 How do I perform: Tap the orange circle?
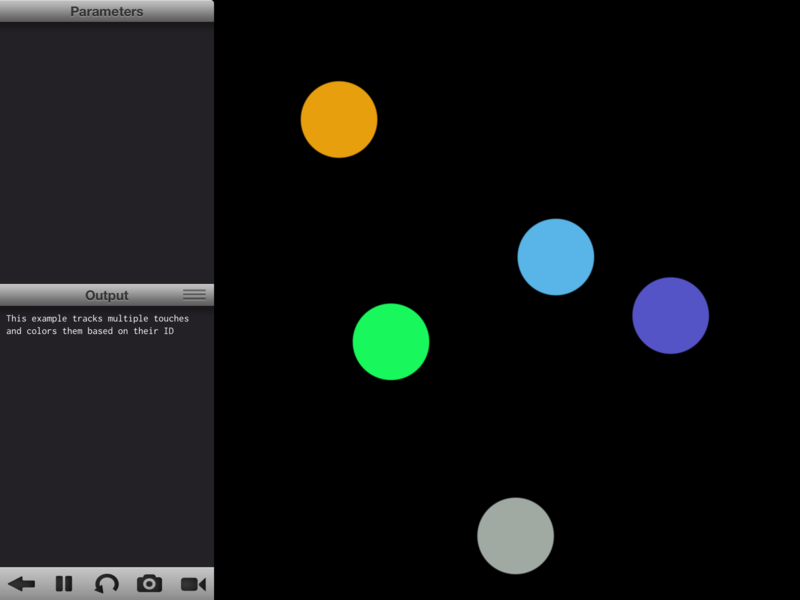click(339, 119)
